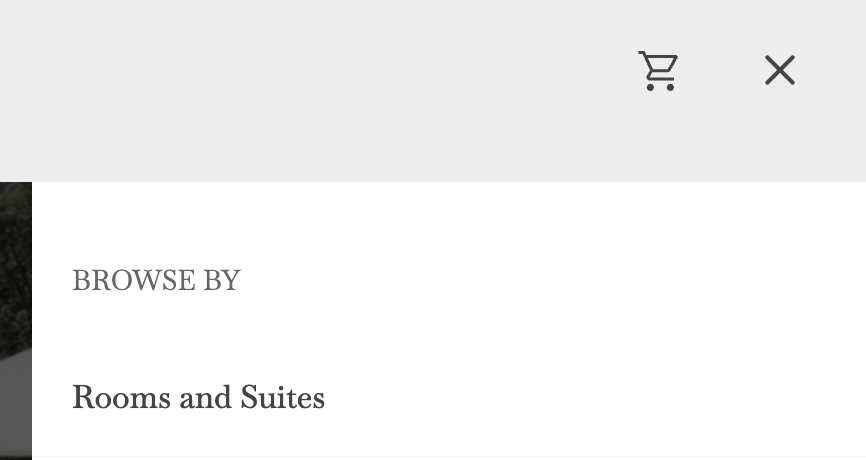Click the empty gray header bar area

(309, 91)
